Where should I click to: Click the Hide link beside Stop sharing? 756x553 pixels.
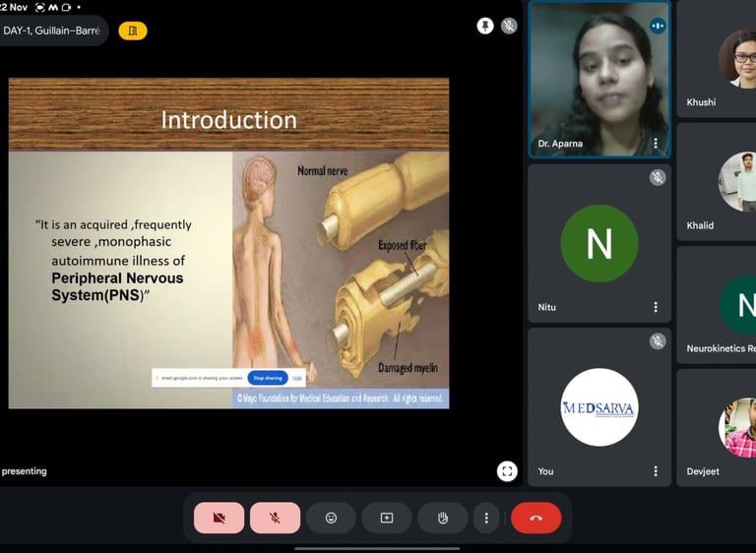[297, 379]
